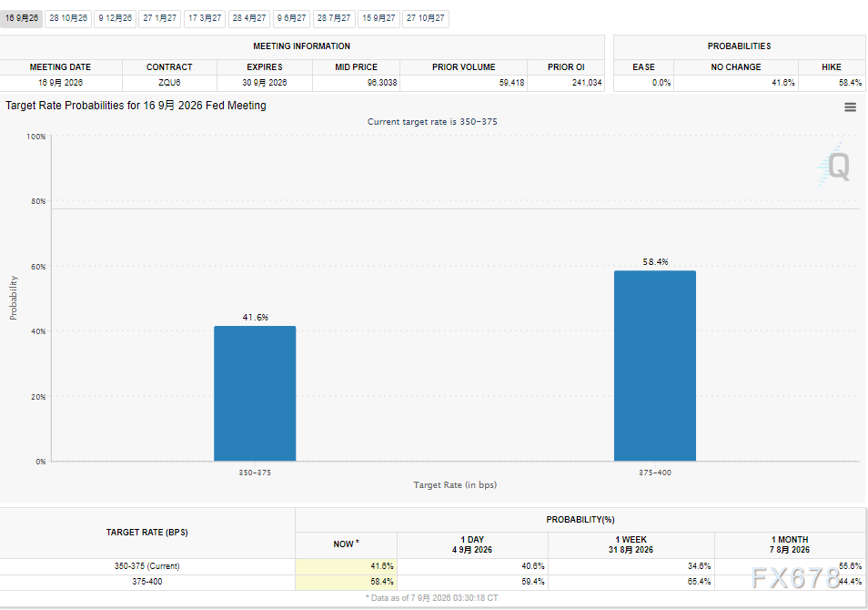Click the Data as of timestamp footnote
The width and height of the screenshot is (868, 610).
432,598
